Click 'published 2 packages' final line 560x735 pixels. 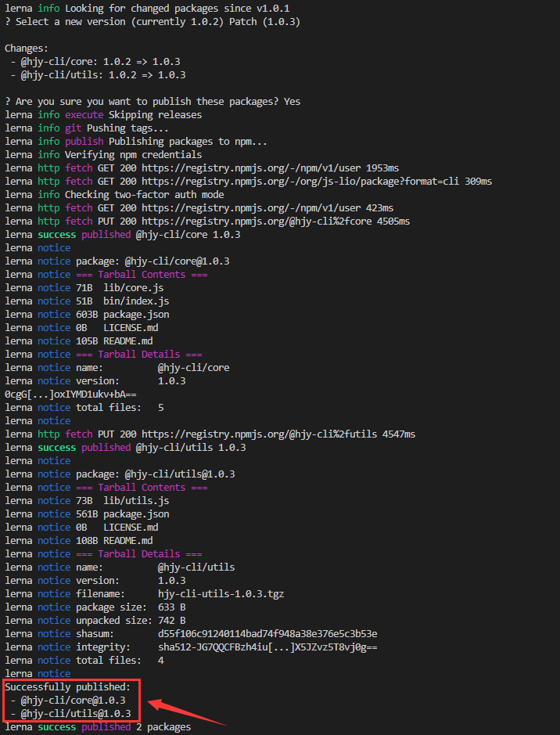coord(136,726)
